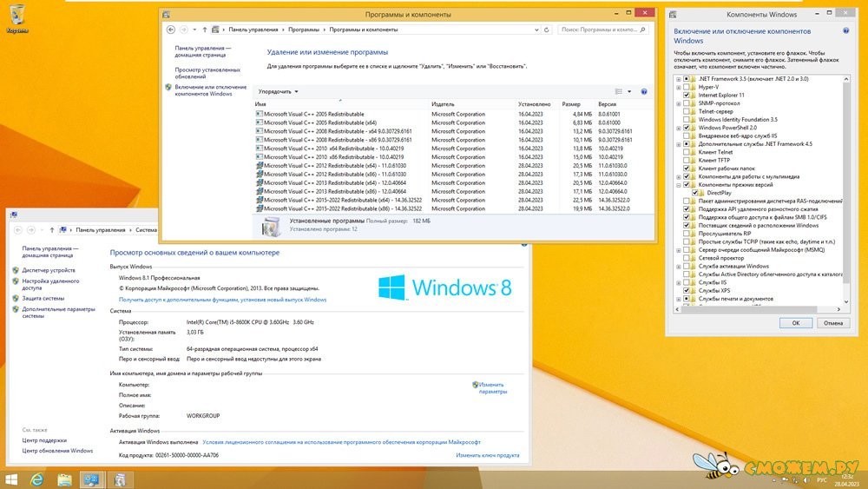
Task: Click the up-arrow in Programs and Features address bar
Action: (205, 30)
